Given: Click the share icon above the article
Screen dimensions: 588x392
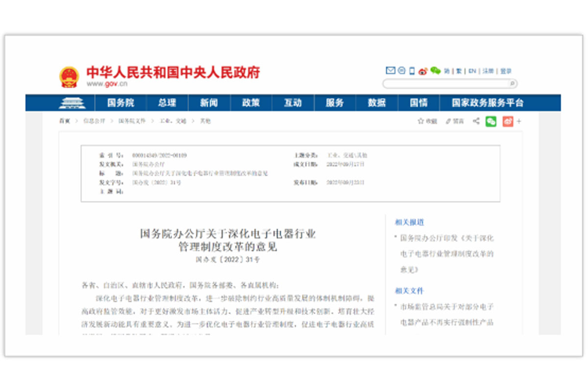Looking at the screenshot, I should point(475,121).
